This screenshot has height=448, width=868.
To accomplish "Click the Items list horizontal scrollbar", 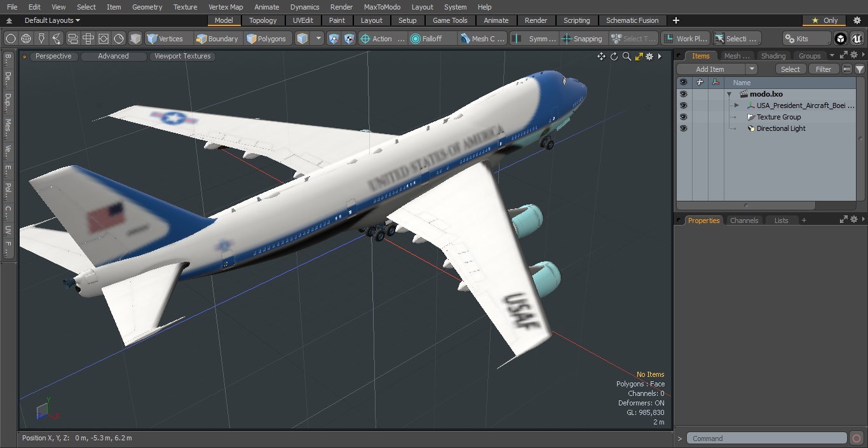I will coord(747,206).
